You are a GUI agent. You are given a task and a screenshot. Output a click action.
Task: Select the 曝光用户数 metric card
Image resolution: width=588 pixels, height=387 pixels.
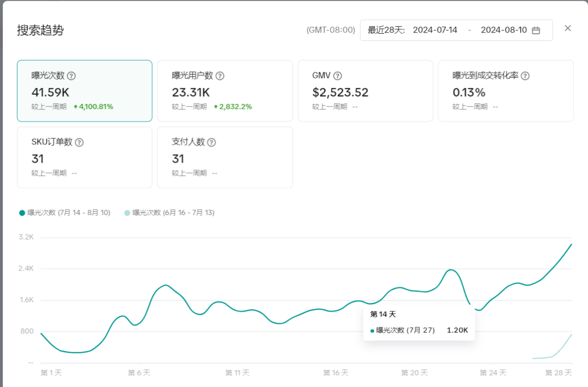225,91
